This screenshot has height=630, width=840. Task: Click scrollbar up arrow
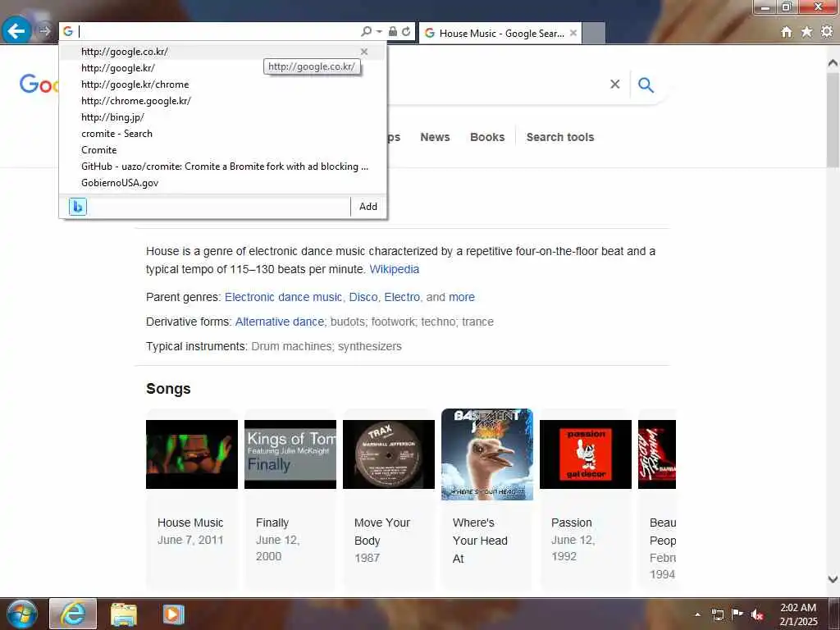tap(833, 62)
